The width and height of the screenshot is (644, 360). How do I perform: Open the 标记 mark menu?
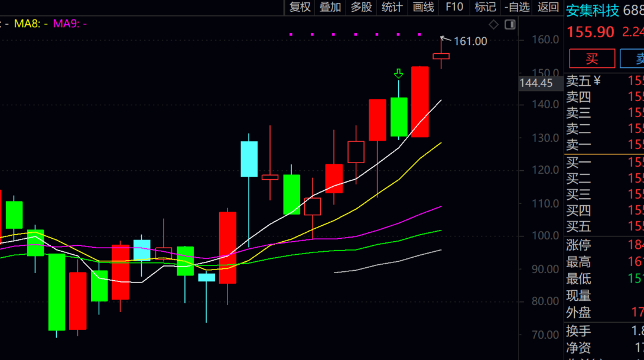pos(485,7)
